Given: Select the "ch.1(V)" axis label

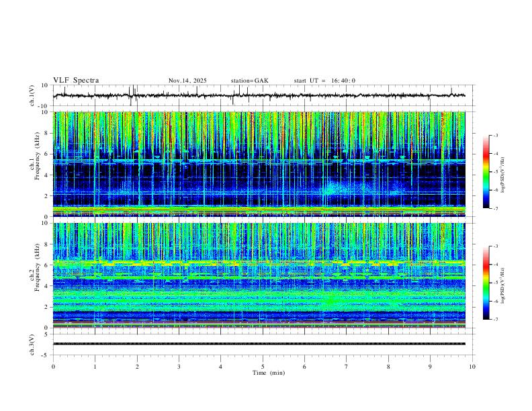Looking at the screenshot, I should [x=32, y=95].
